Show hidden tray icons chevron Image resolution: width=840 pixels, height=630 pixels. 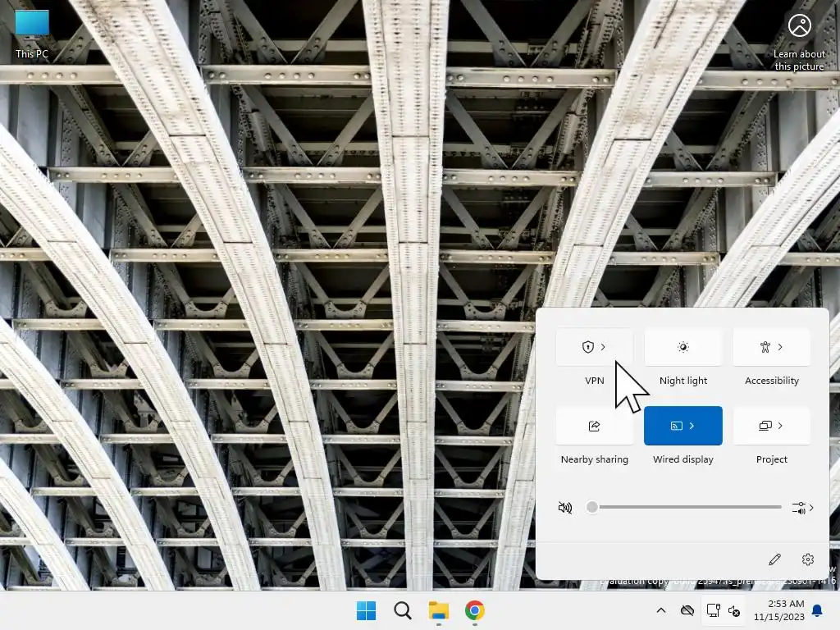tap(661, 610)
